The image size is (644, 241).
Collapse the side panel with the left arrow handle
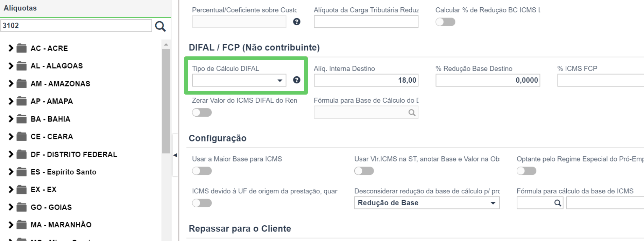coord(175,155)
